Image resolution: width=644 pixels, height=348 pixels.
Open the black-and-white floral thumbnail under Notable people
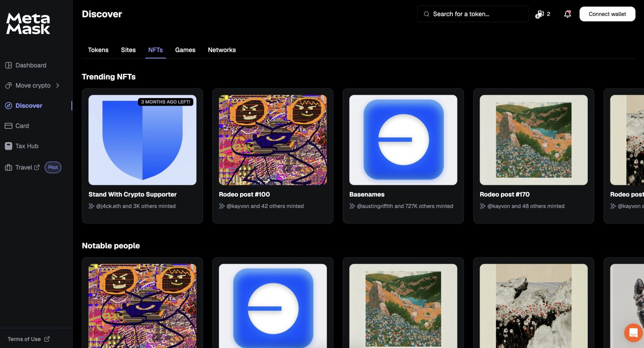pos(534,306)
